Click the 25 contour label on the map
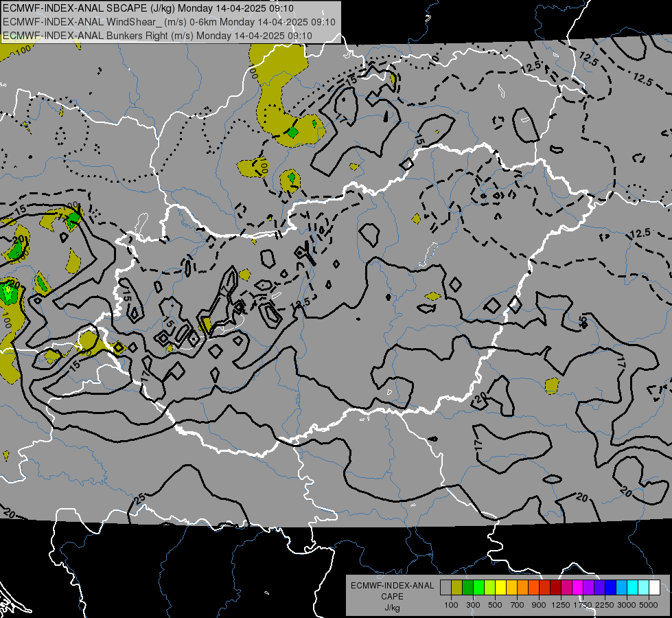The height and width of the screenshot is (618, 672). coord(140,499)
